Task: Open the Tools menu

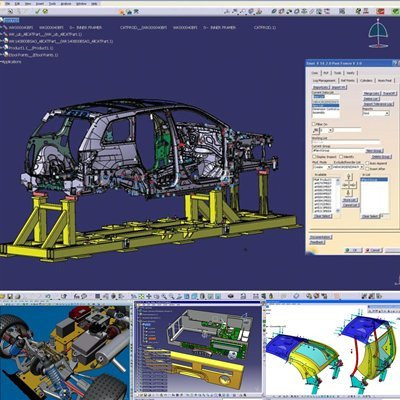Action: (52, 4)
